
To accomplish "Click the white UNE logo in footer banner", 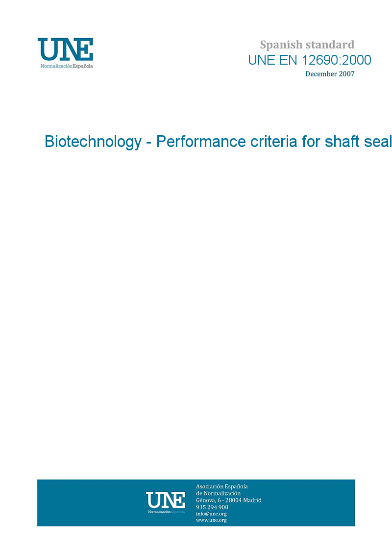I will 166,500.
